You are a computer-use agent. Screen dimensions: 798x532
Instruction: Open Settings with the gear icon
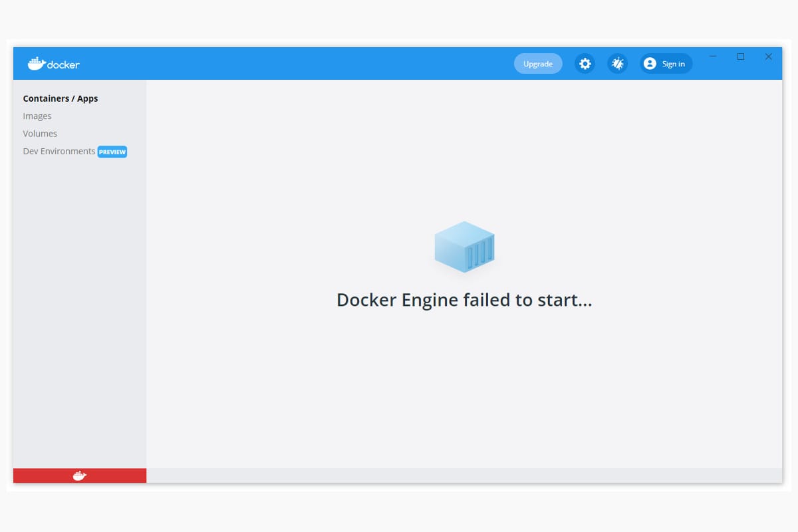(x=585, y=64)
